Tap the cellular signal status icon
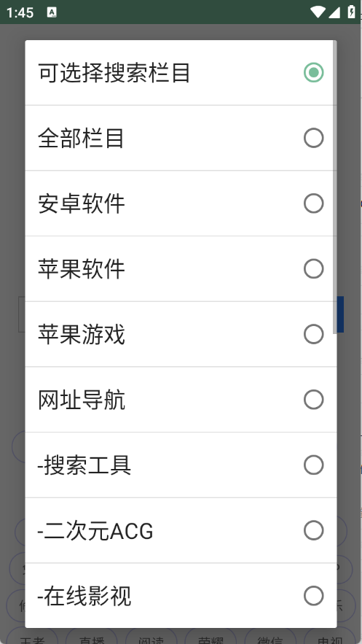 tap(334, 12)
